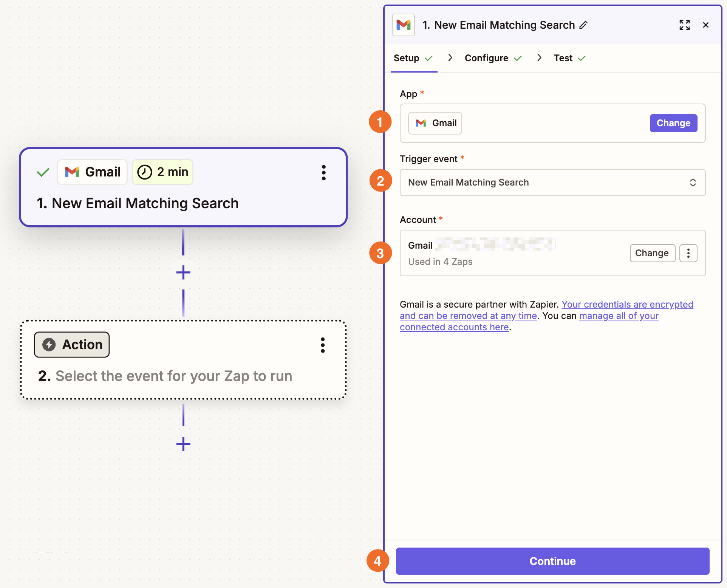Click the Gmail logo inside the App field

(421, 123)
